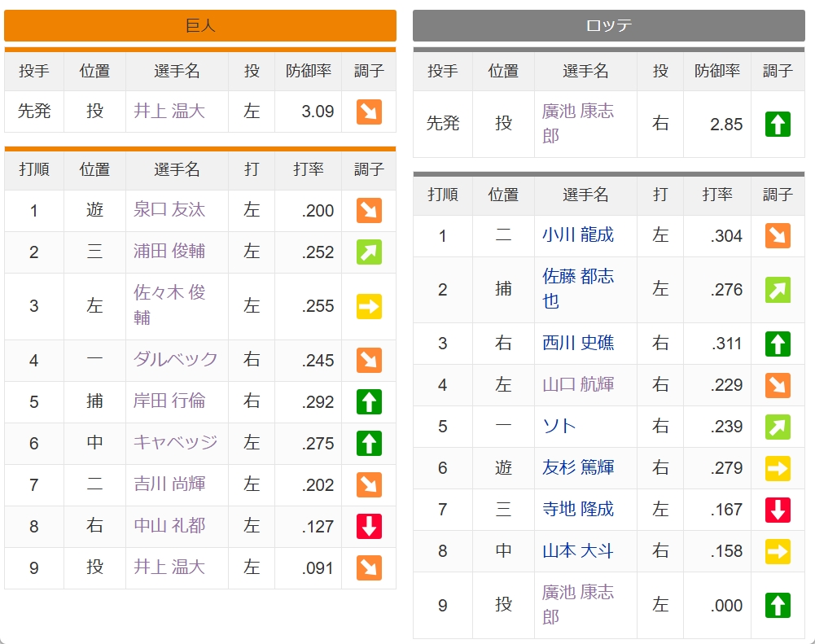The width and height of the screenshot is (815, 644).
Task: Follow the 西川 史礁 player link
Action: coord(578,343)
